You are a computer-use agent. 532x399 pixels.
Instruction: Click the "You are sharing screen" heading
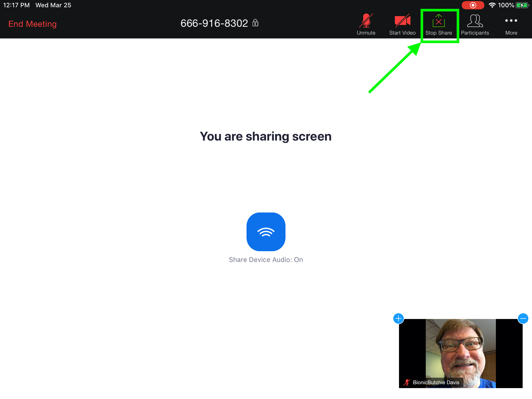pyautogui.click(x=266, y=136)
